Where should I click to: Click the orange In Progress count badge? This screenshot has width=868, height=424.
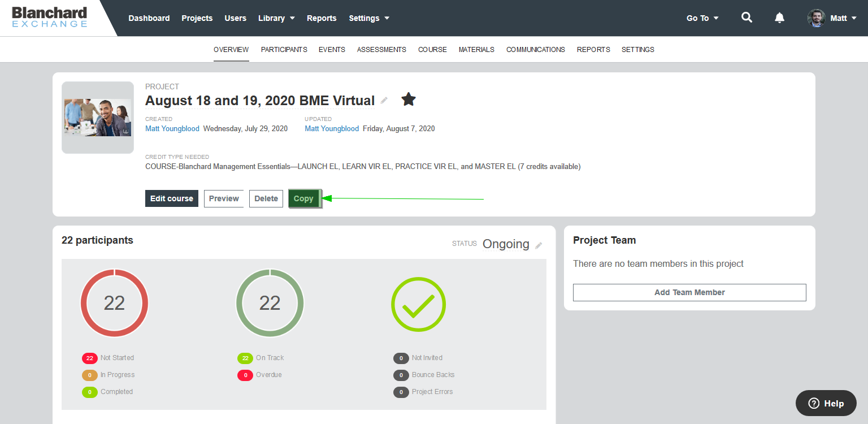click(x=89, y=375)
